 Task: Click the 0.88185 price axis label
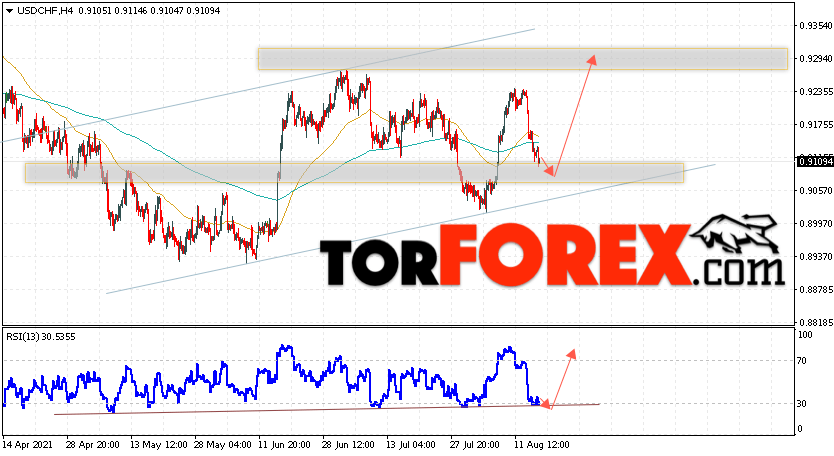point(816,322)
